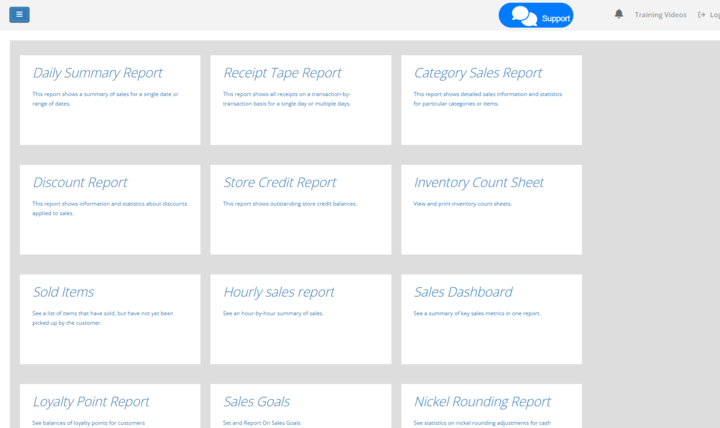Open the Inventory Count Sheet
720x428 pixels.
click(x=478, y=183)
